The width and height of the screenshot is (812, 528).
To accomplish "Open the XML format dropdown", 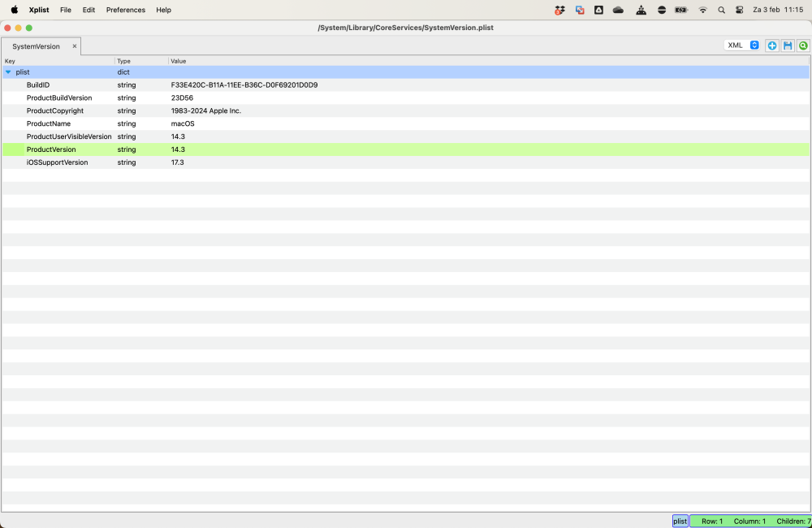I will (x=742, y=45).
